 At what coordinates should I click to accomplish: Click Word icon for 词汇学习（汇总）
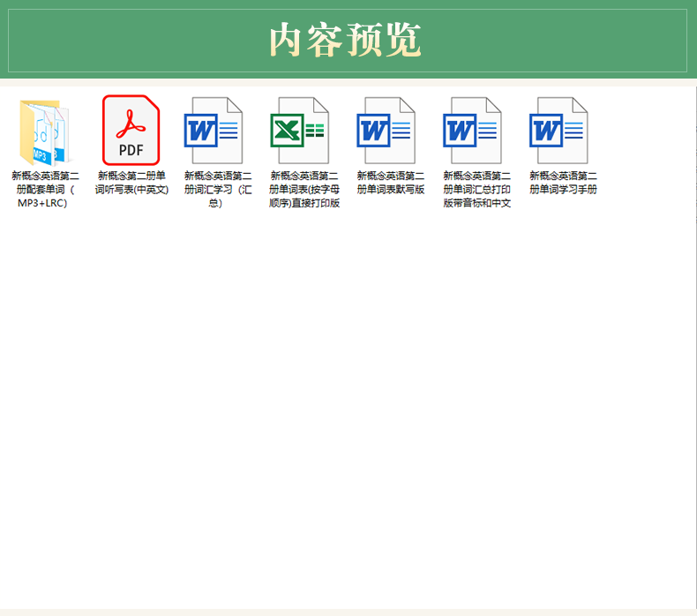tap(214, 131)
